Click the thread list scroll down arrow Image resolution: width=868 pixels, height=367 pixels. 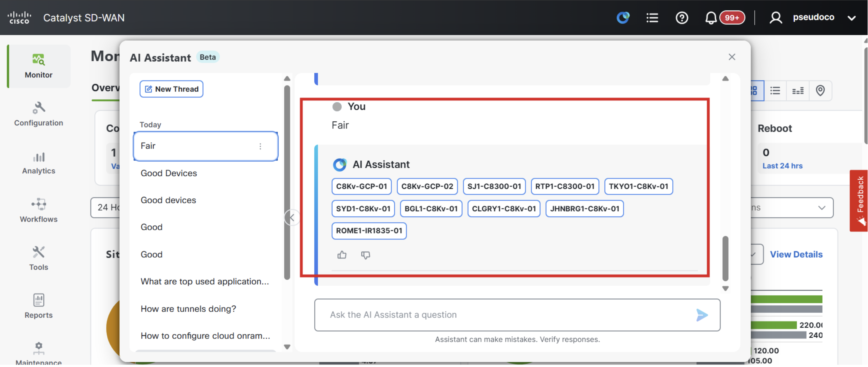pyautogui.click(x=287, y=347)
